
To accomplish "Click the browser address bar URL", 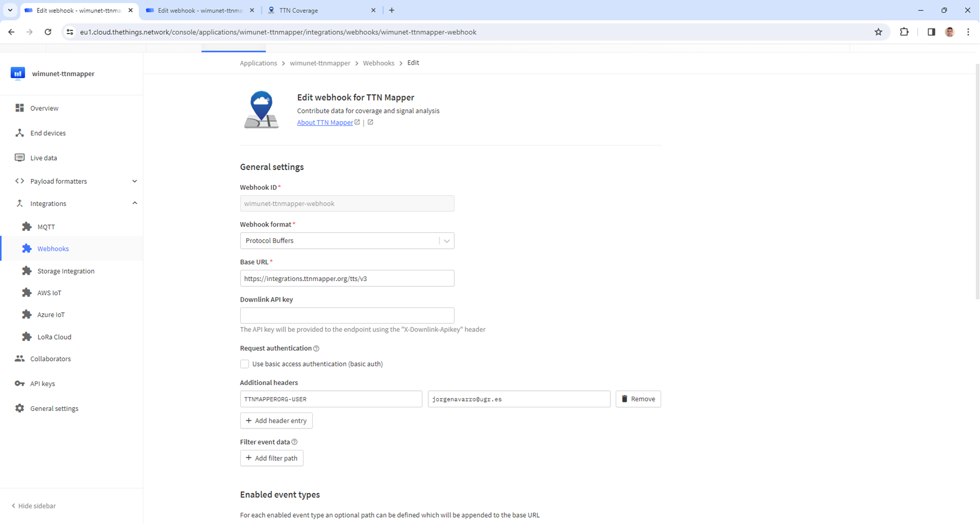I will [278, 32].
